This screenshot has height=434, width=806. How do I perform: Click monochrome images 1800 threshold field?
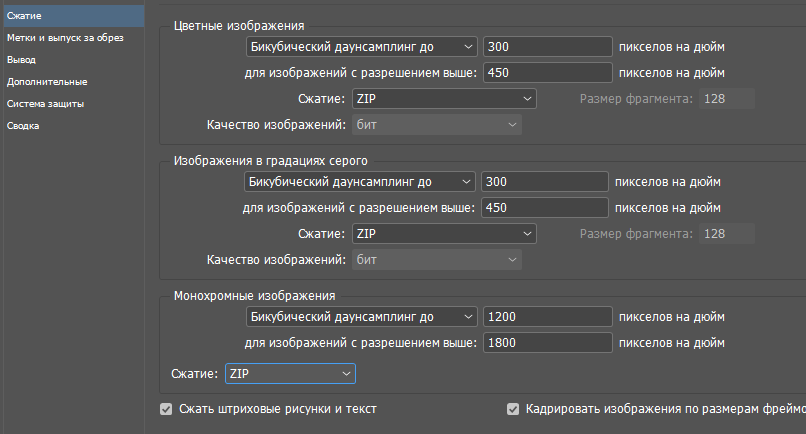[547, 342]
